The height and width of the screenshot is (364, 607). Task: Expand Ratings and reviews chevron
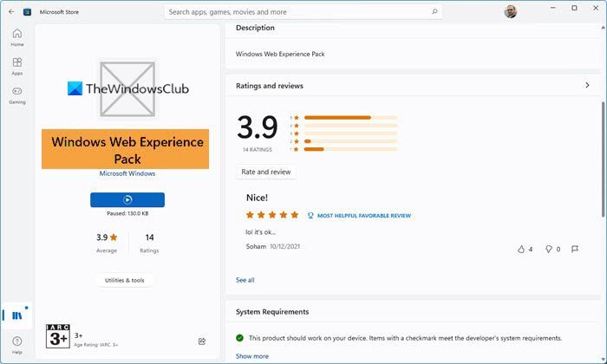click(x=587, y=85)
